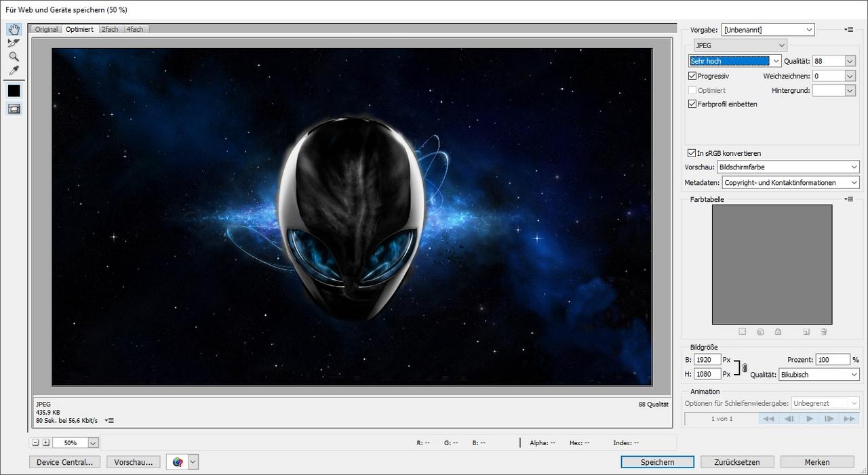Open the Sehr hoch quality preset dropdown
Viewport: 868px width, 475px height.
(735, 61)
